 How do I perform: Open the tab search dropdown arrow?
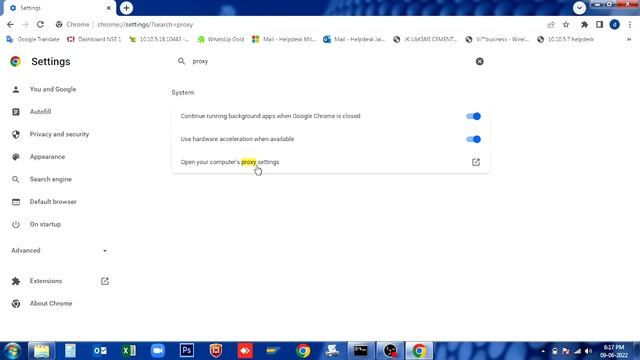[579, 8]
